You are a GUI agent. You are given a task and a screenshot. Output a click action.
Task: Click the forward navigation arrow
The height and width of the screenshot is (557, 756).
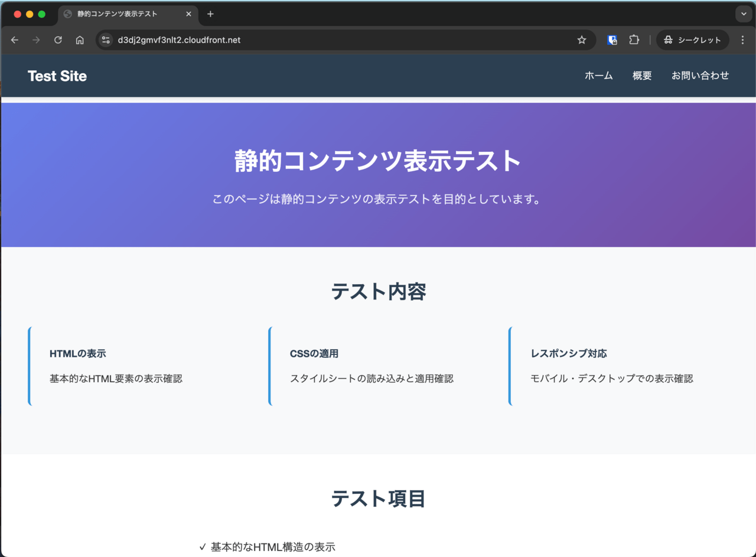point(36,40)
